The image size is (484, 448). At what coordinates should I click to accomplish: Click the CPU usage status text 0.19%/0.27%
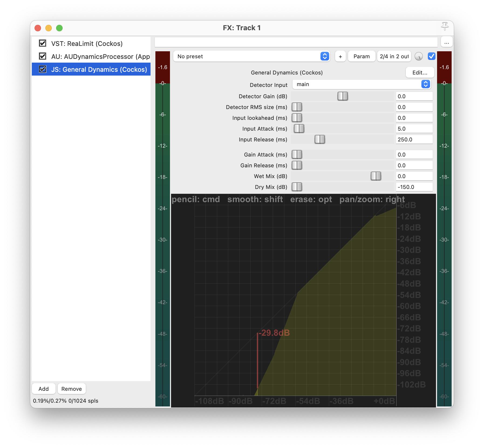pyautogui.click(x=66, y=401)
